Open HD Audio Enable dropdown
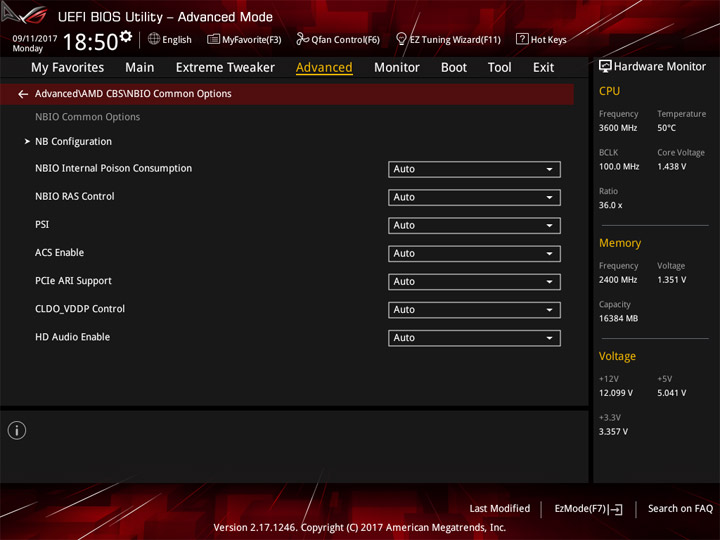Viewport: 720px width, 540px height. pos(474,338)
